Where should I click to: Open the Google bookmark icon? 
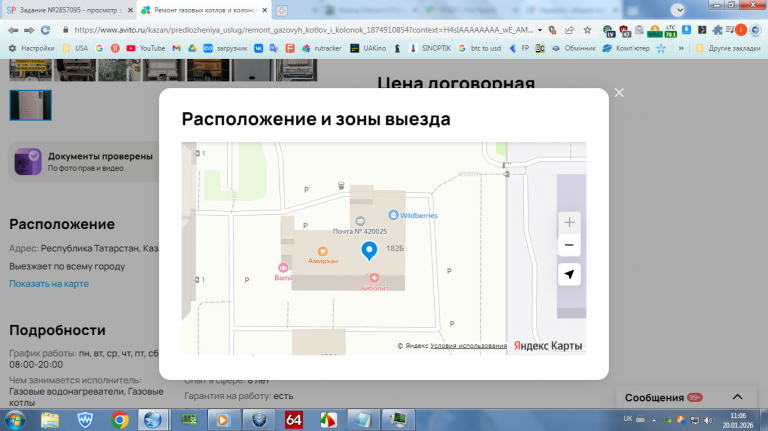click(99, 48)
